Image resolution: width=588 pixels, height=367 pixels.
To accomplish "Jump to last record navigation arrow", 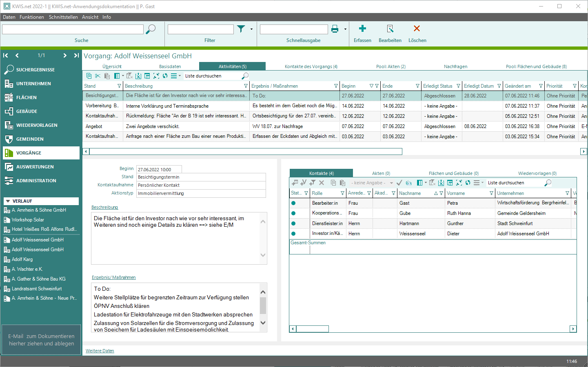I will 76,55.
